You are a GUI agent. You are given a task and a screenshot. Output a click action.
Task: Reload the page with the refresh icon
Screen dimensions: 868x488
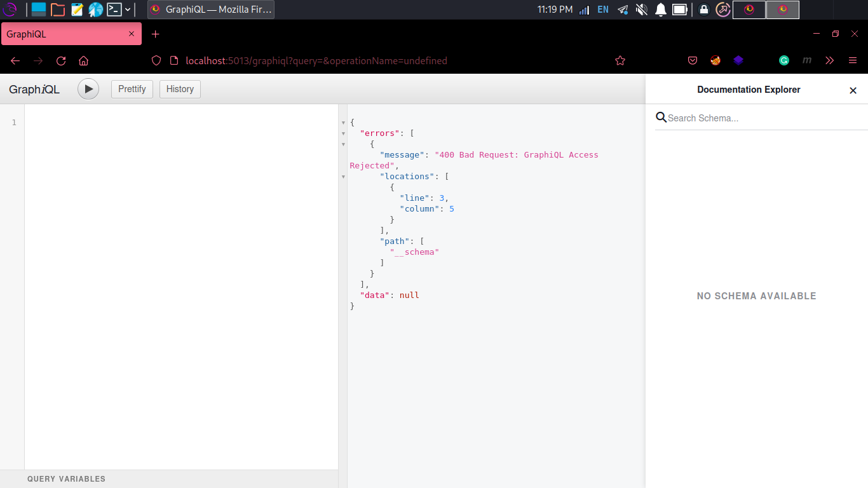[61, 61]
